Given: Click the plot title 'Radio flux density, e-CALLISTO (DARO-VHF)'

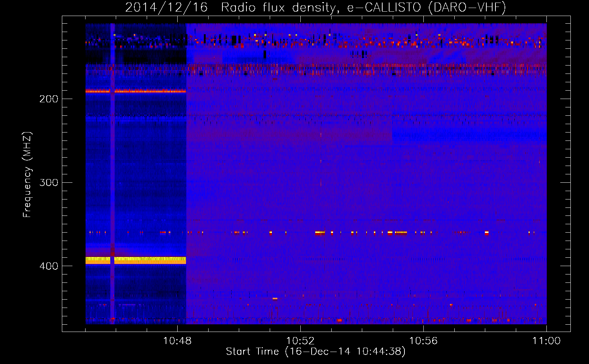Looking at the screenshot, I should point(363,7).
